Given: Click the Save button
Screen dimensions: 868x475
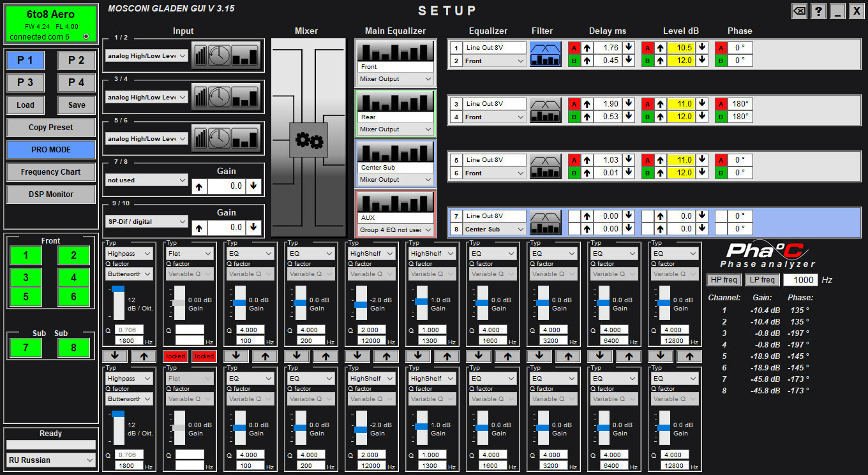Looking at the screenshot, I should [77, 105].
